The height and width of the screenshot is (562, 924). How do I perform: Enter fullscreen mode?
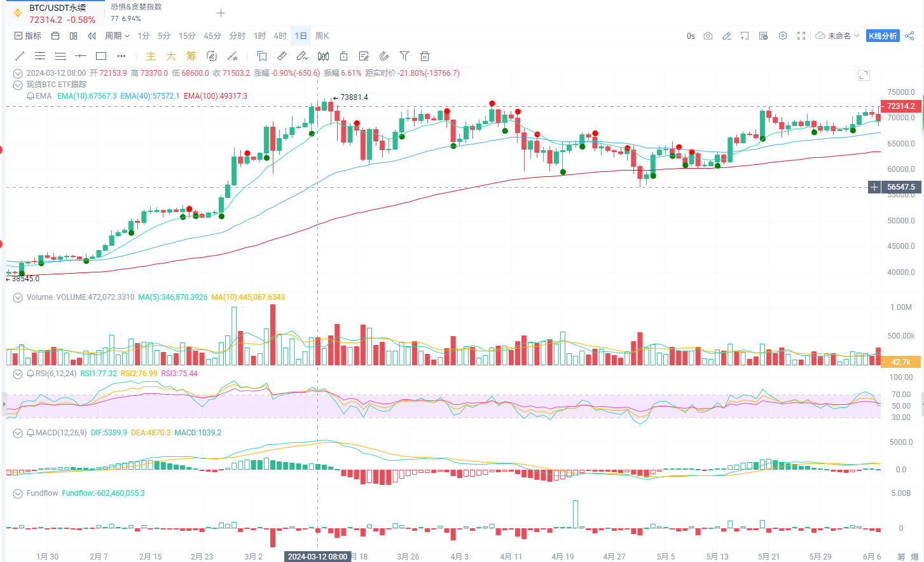(801, 36)
